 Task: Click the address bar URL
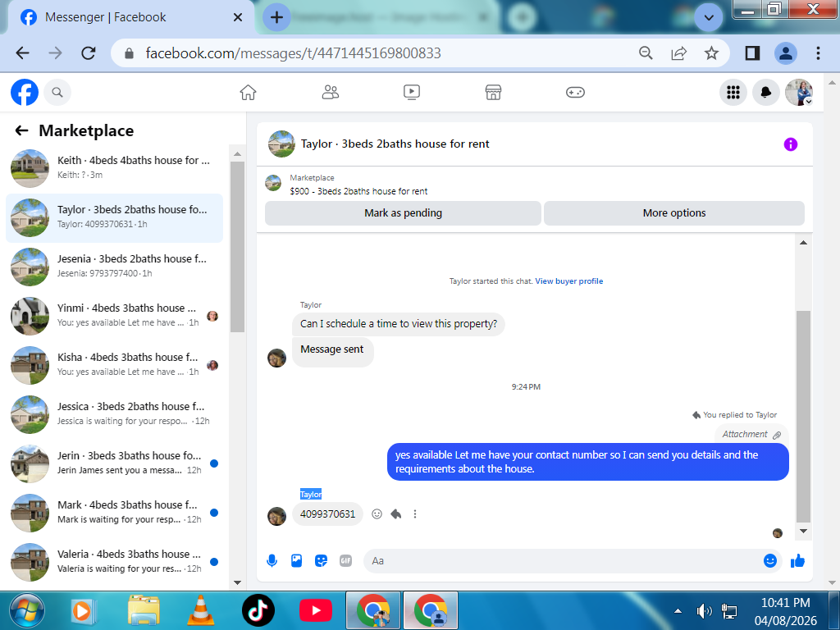[293, 53]
